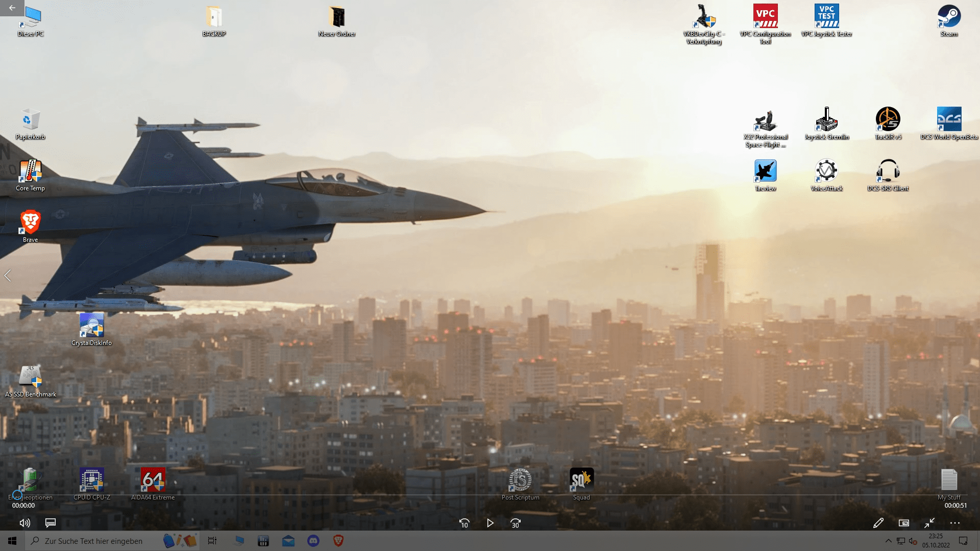Go back with the top-left arrow

point(12,8)
